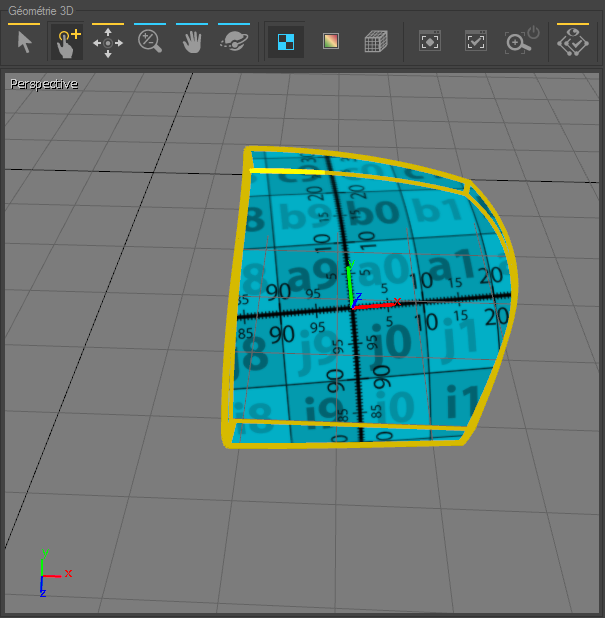
Task: Activate the orbit planet view tool
Action: tap(234, 42)
